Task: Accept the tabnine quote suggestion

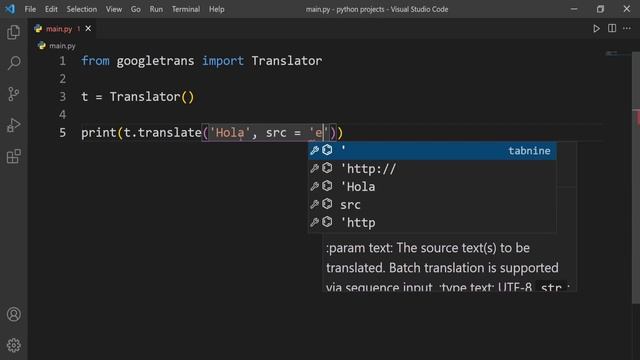Action: point(432,151)
